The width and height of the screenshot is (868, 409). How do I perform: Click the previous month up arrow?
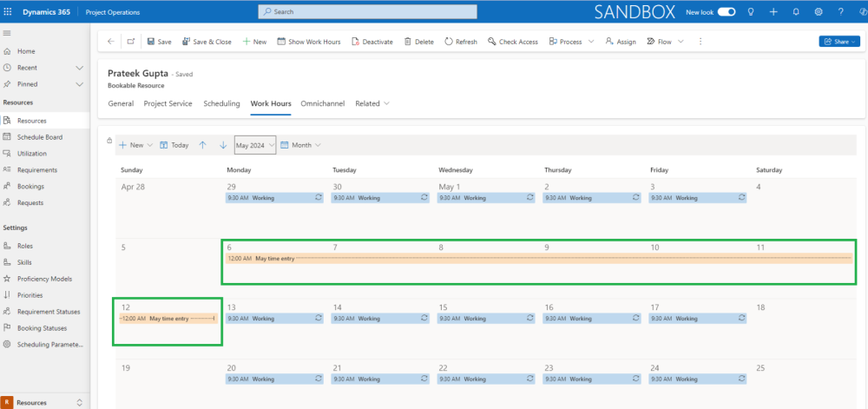click(x=202, y=145)
